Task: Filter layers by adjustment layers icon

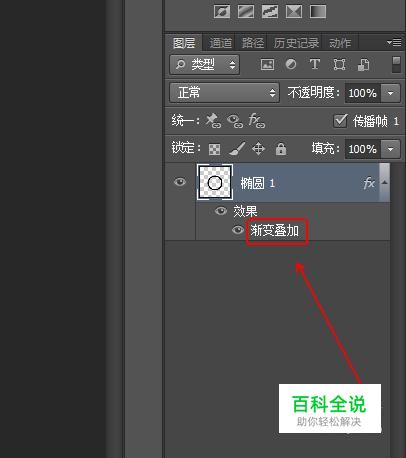Action: 291,64
